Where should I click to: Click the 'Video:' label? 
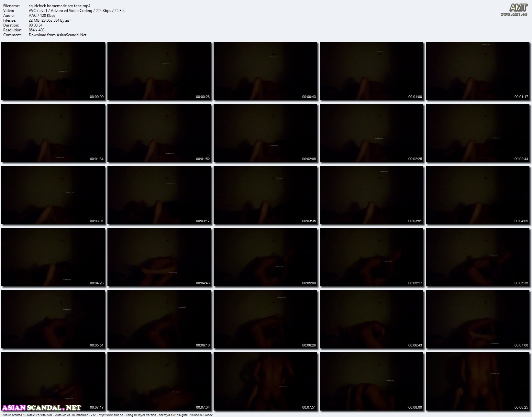[9, 11]
